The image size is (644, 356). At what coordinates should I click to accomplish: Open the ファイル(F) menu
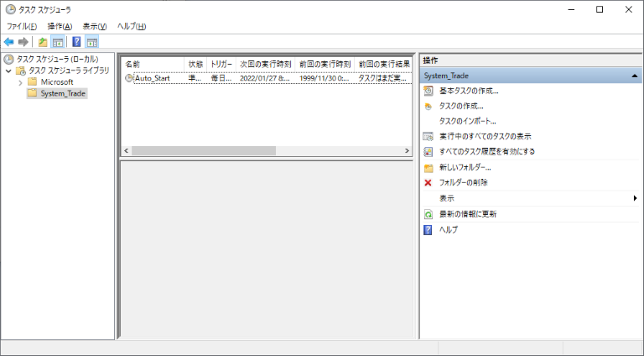22,26
